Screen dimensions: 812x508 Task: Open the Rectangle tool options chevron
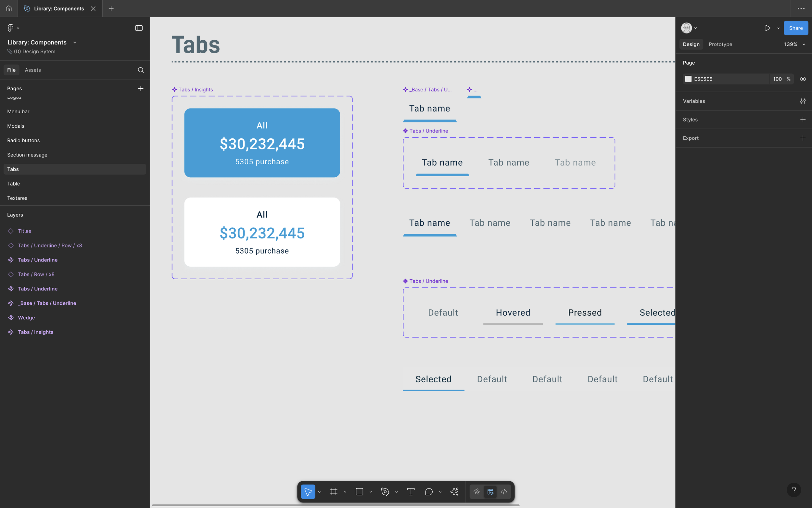371,491
